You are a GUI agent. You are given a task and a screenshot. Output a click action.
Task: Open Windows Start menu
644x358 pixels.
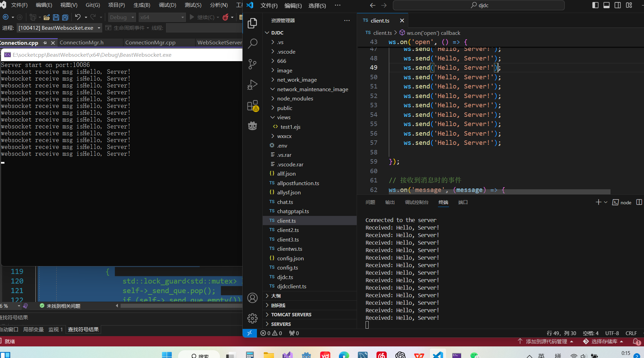(x=167, y=355)
